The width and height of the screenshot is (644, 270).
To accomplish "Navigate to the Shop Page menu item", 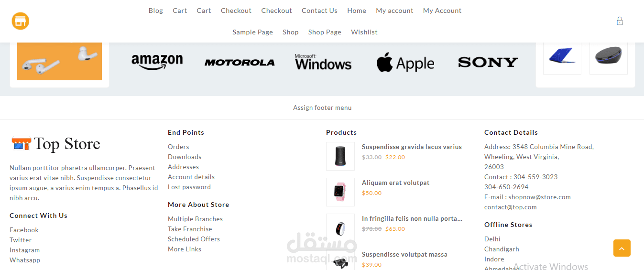I will tap(325, 32).
